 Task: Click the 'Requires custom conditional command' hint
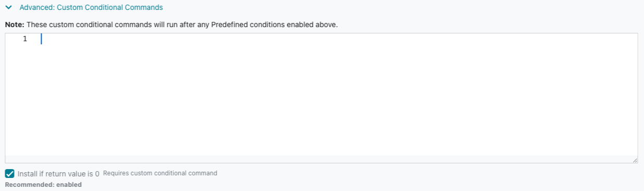tap(160, 173)
